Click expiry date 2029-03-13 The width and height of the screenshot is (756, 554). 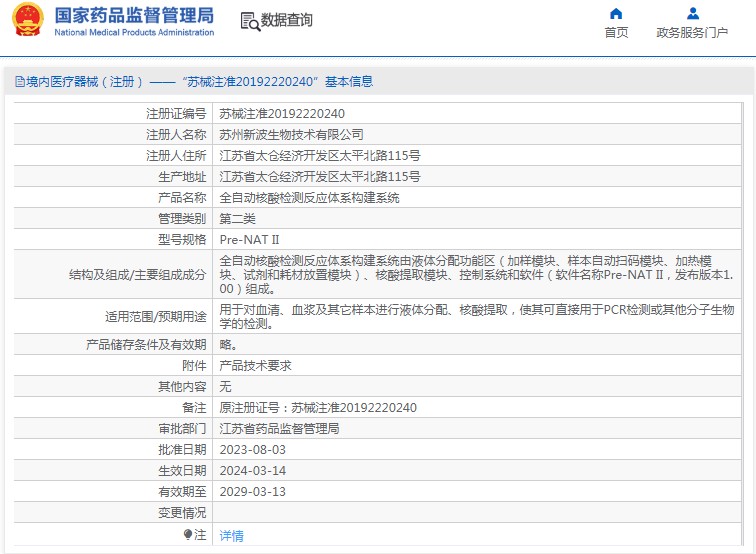coord(253,492)
